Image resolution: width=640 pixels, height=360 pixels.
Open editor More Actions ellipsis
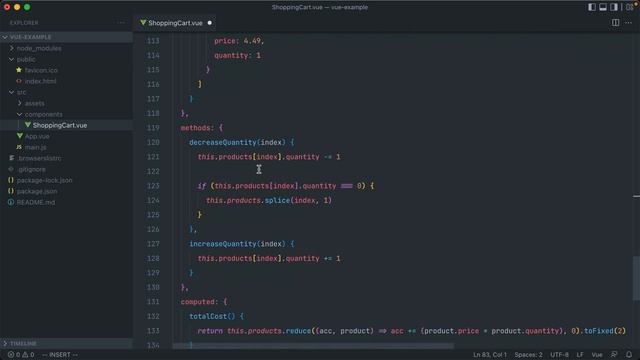[629, 23]
